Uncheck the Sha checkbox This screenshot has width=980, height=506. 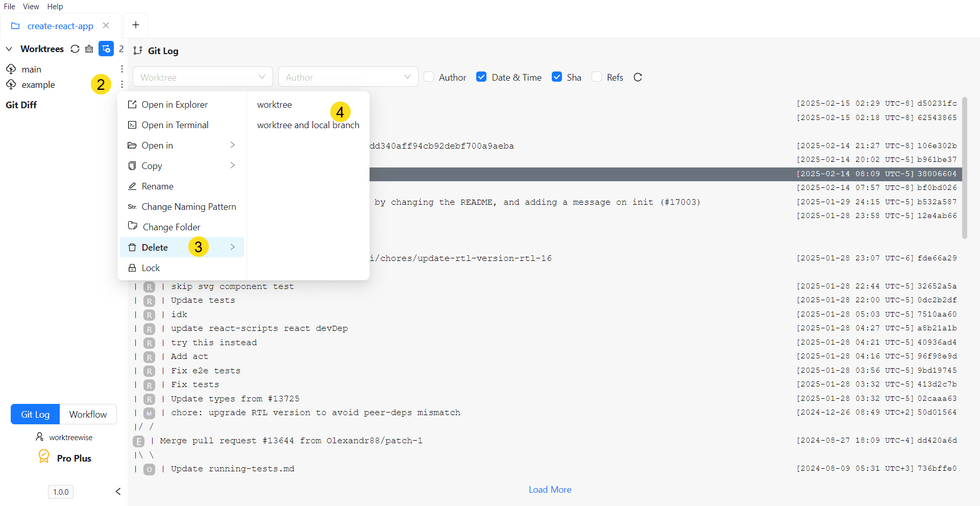[x=557, y=77]
